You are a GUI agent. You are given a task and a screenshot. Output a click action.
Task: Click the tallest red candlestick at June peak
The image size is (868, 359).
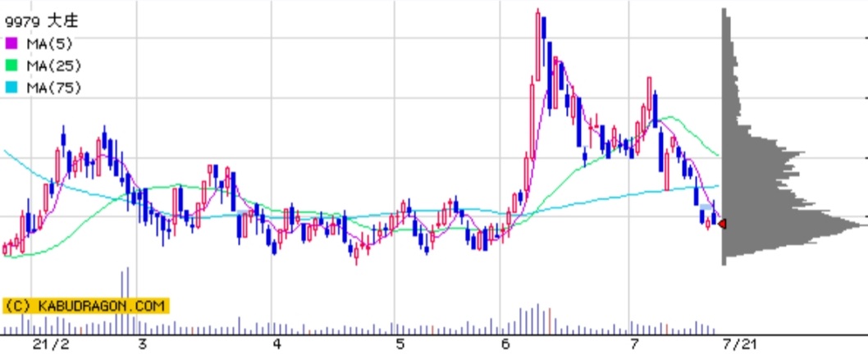click(x=537, y=46)
